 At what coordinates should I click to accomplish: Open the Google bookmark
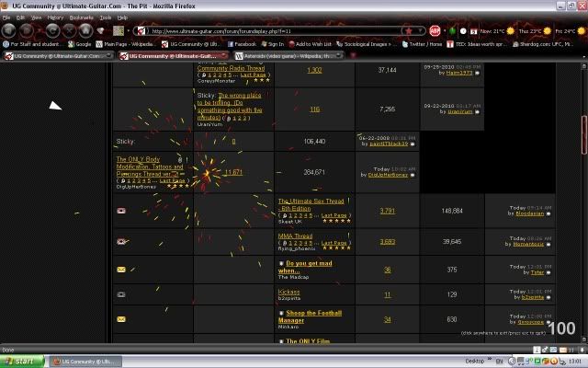tap(80, 44)
